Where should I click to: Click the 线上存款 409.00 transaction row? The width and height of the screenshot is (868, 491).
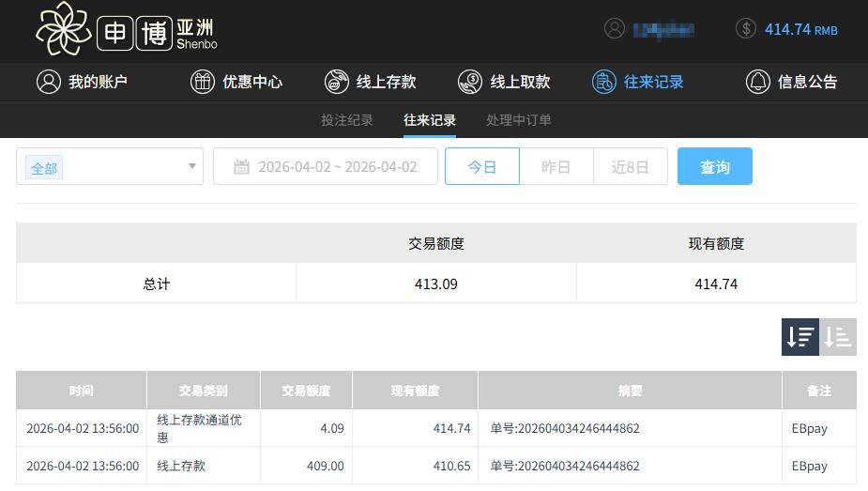pos(435,466)
